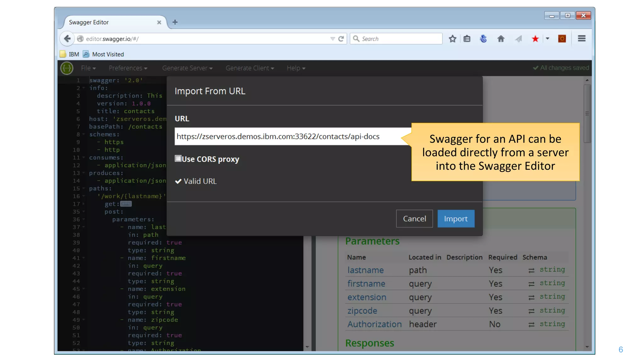
Task: Open the Generate Server menu
Action: click(187, 68)
